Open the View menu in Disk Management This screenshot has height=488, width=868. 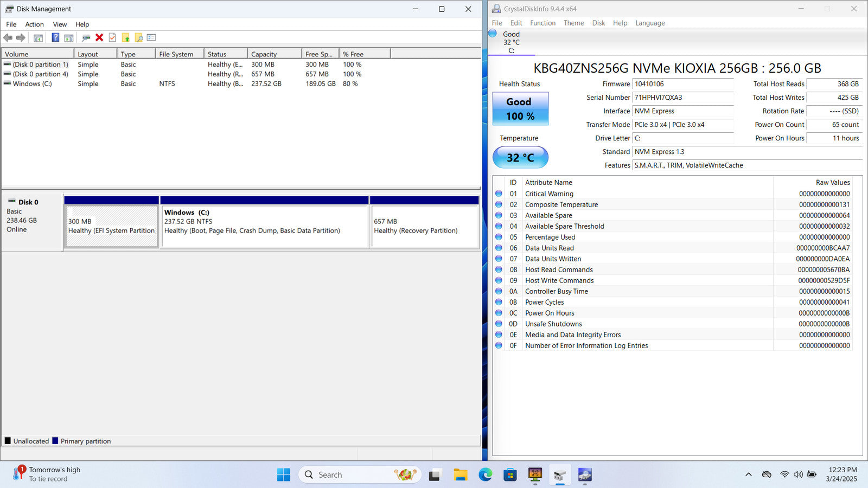[x=60, y=24]
